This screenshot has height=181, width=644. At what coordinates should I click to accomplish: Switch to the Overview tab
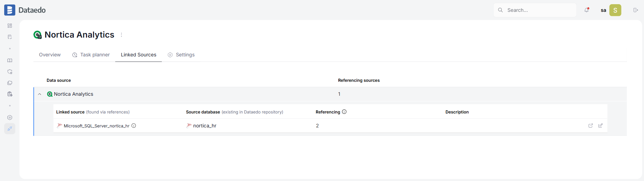click(50, 55)
